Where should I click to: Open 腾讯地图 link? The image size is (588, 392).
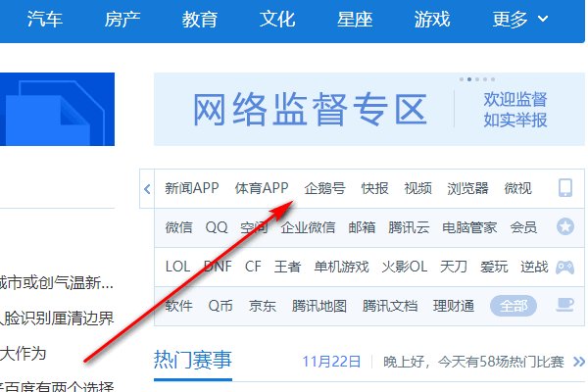[319, 306]
